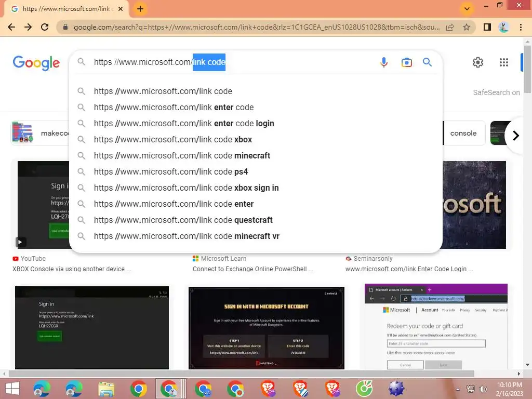Bookmark this page with the star icon
The height and width of the screenshot is (399, 532).
point(467,27)
